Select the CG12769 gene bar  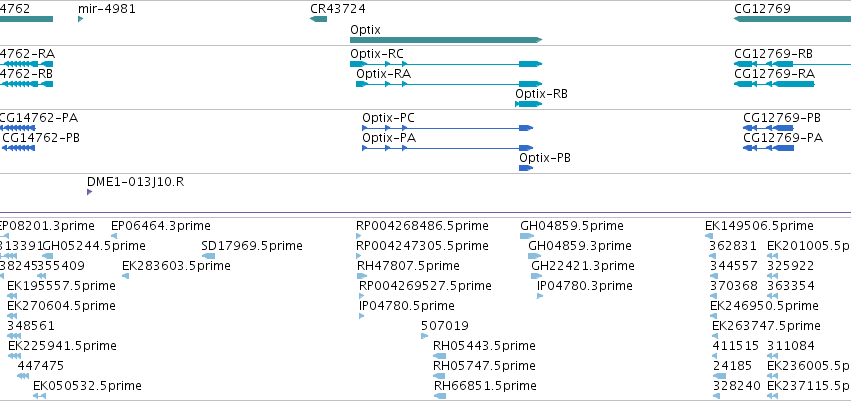(792, 19)
